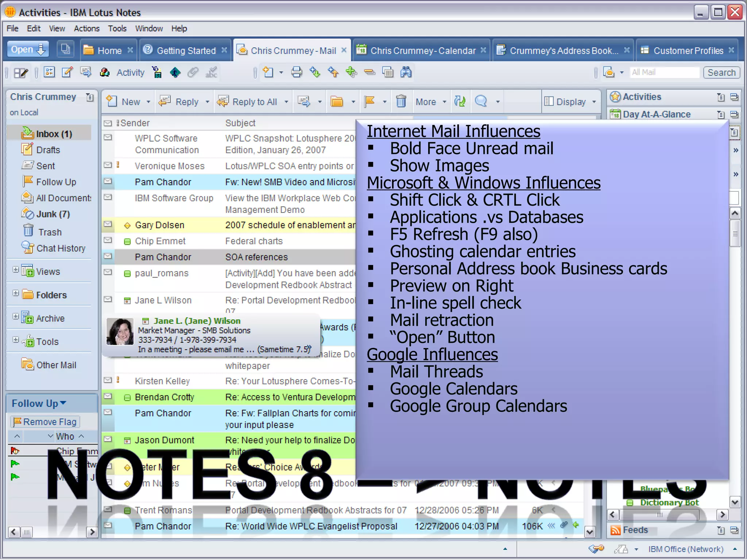The image size is (747, 560).
Task: Click the Feeds panel RSS icon
Action: tap(615, 530)
